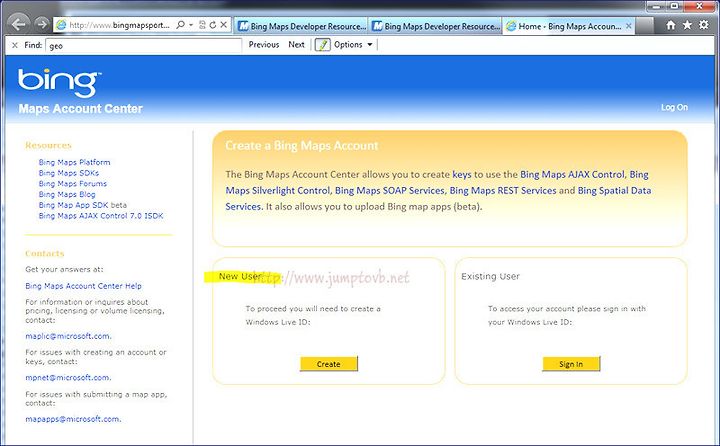Click the browser Home icon

(x=671, y=25)
